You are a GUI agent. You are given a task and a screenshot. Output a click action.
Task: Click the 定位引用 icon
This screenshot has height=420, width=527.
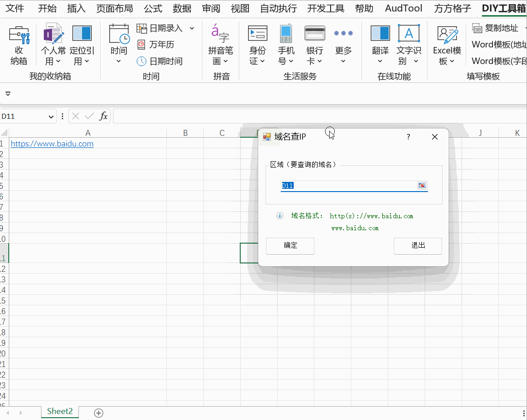click(82, 34)
